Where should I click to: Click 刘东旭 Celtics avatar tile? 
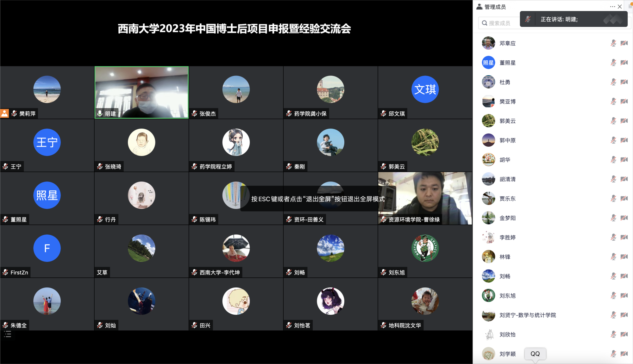[425, 248]
